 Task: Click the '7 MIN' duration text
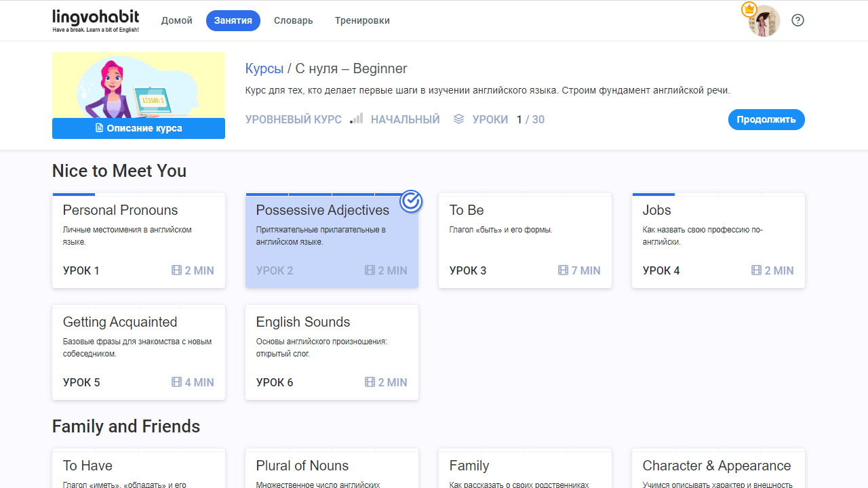pos(586,270)
